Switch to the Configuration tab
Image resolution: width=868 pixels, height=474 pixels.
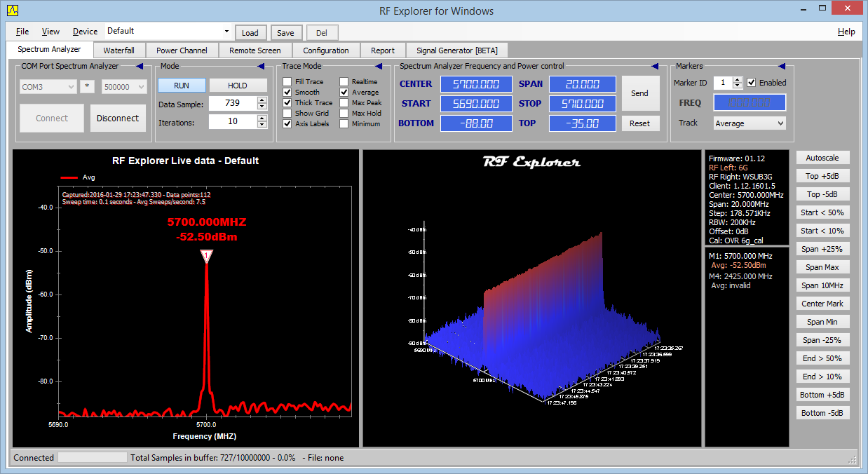326,50
